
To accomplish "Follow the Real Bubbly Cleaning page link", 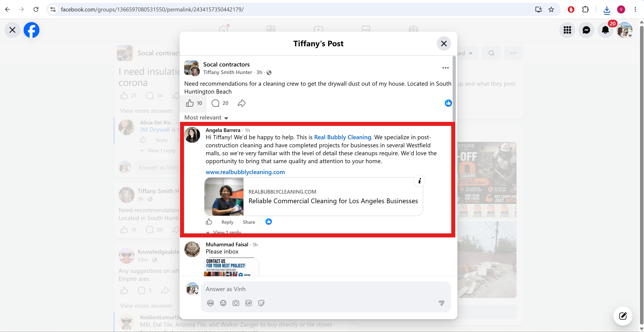I will (x=342, y=137).
